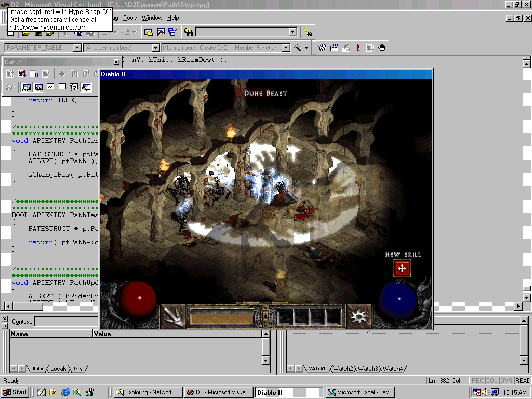The width and height of the screenshot is (532, 399).
Task: Open the No members function dropdown
Action: 286,48
